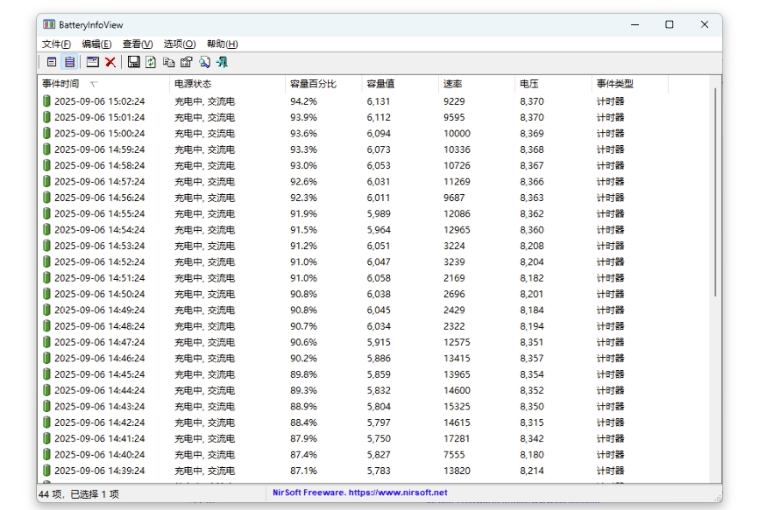Open properties toolbar icon
Viewport: 760px width, 510px height.
(187, 62)
